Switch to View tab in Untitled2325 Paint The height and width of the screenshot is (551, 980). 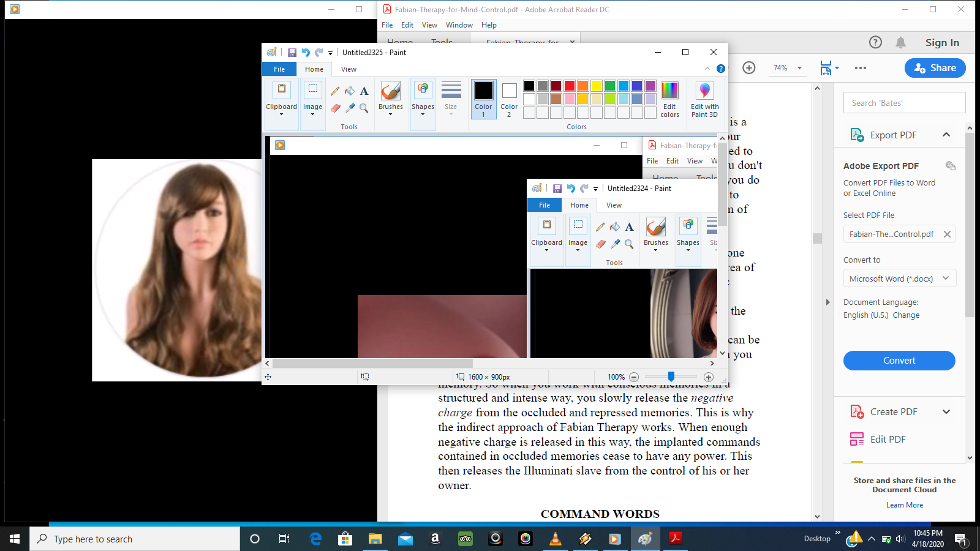click(349, 69)
